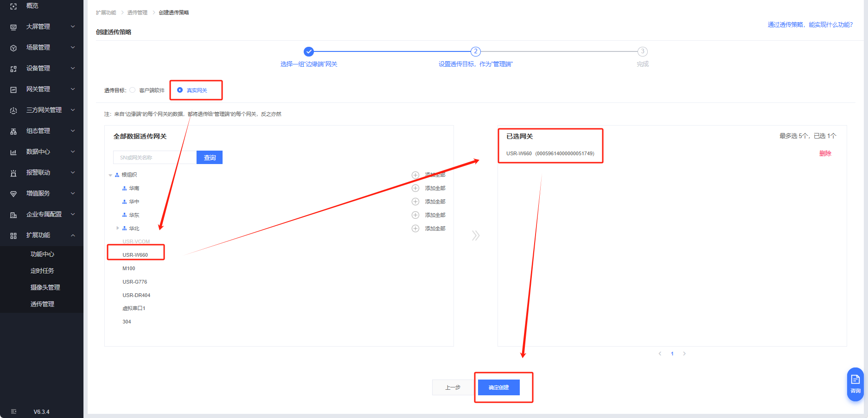This screenshot has height=418, width=868.
Task: Click plus icon to add all 华中
Action: (x=415, y=202)
